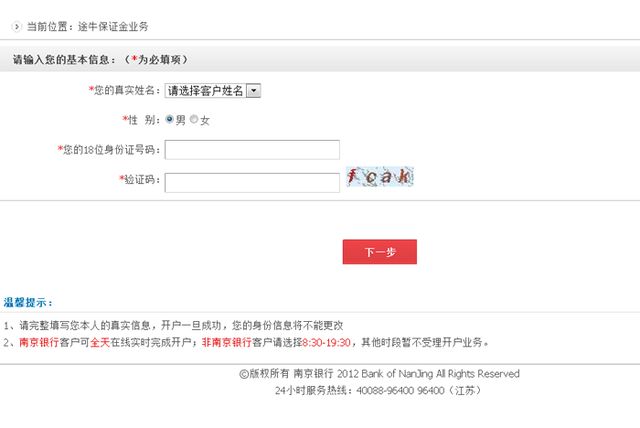This screenshot has height=428, width=640.
Task: Click the red 非南京银行 text in the tips
Action: click(x=227, y=342)
